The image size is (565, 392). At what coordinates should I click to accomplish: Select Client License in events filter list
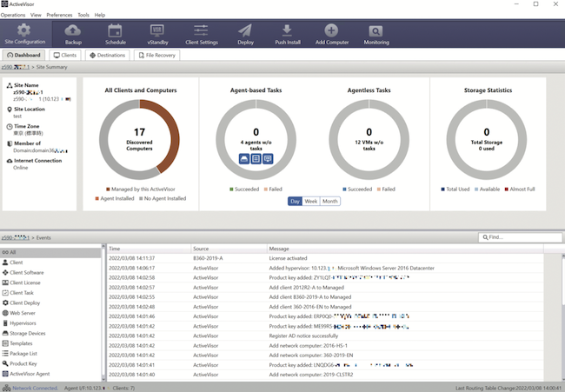click(x=29, y=282)
